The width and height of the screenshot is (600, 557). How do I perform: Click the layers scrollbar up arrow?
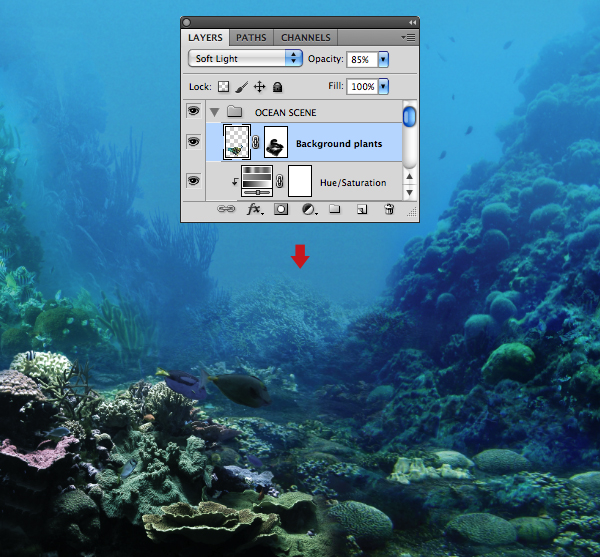point(409,176)
